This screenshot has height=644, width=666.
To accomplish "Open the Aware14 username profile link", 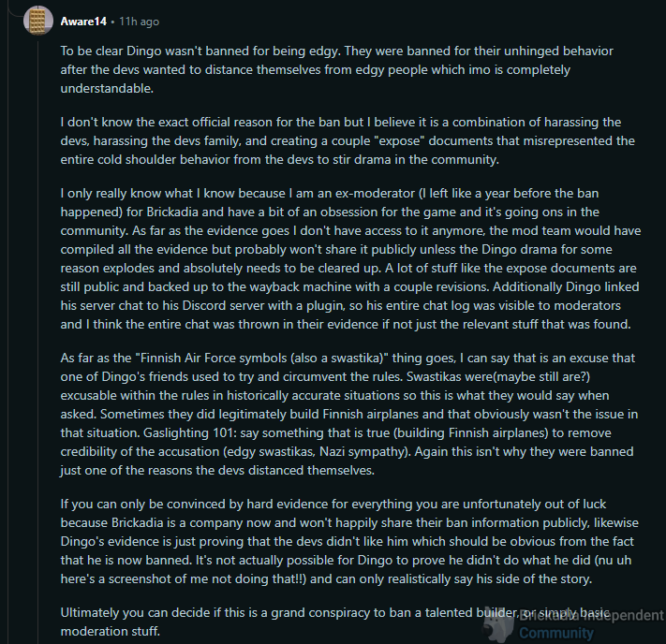I will point(83,22).
